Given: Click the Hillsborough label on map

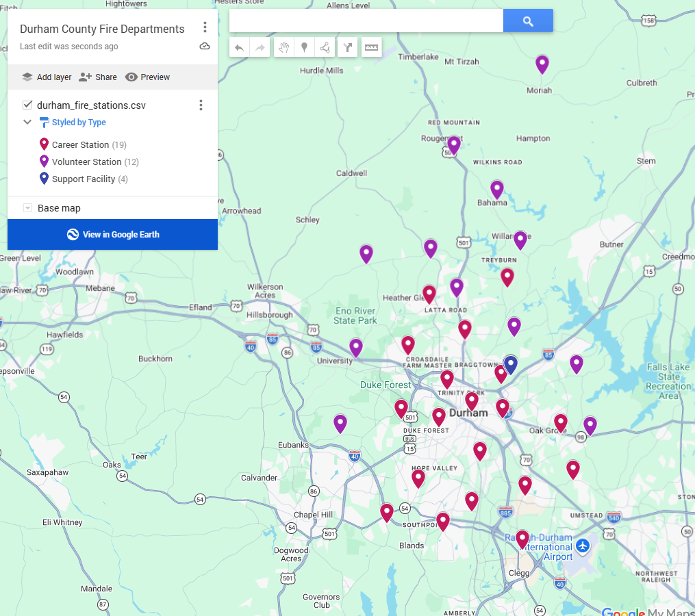Looking at the screenshot, I should [270, 315].
